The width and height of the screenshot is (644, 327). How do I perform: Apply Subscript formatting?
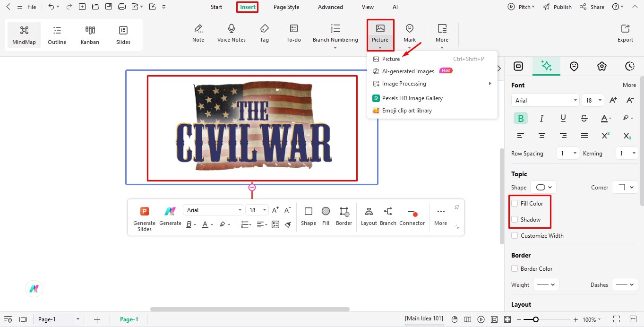click(627, 136)
